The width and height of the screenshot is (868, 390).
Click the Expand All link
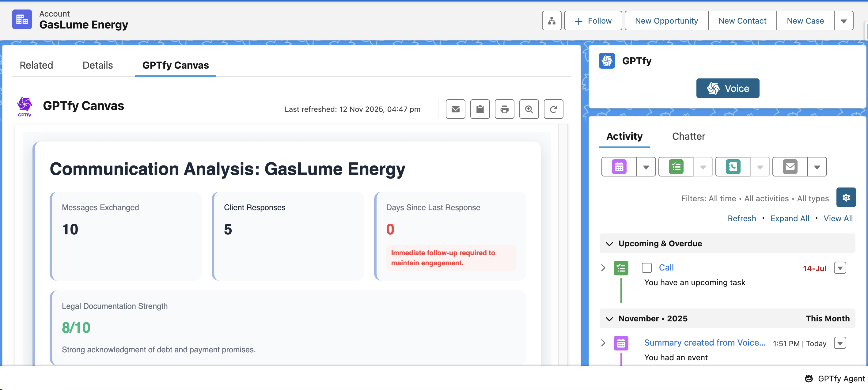coord(790,218)
